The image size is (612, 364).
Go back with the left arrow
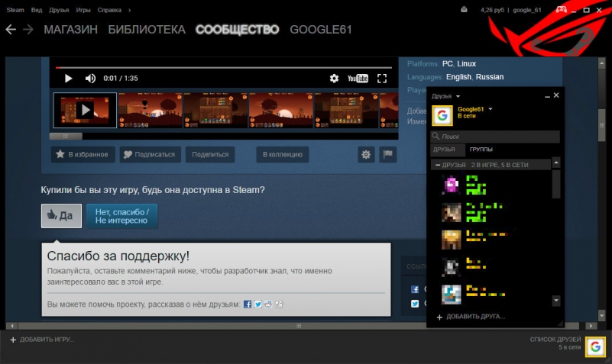(11, 29)
